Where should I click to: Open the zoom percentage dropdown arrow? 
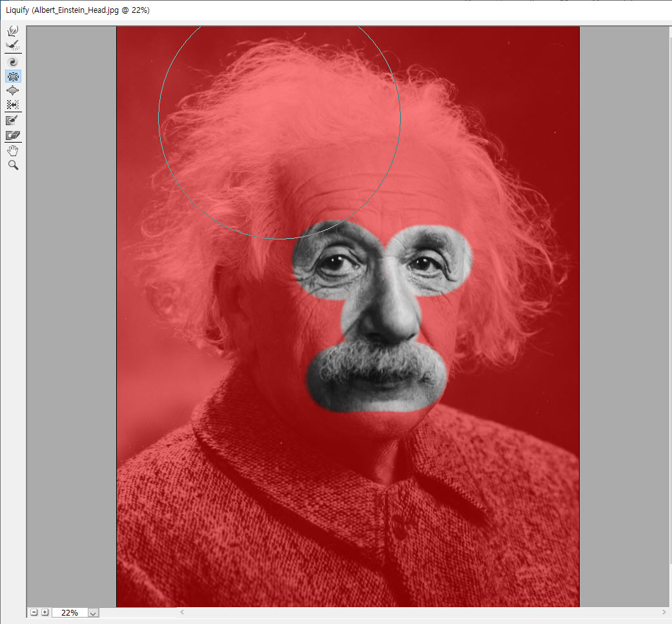93,613
